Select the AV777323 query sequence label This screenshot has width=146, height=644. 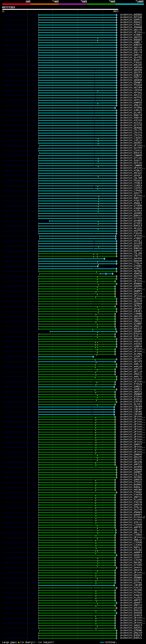pos(8,7)
